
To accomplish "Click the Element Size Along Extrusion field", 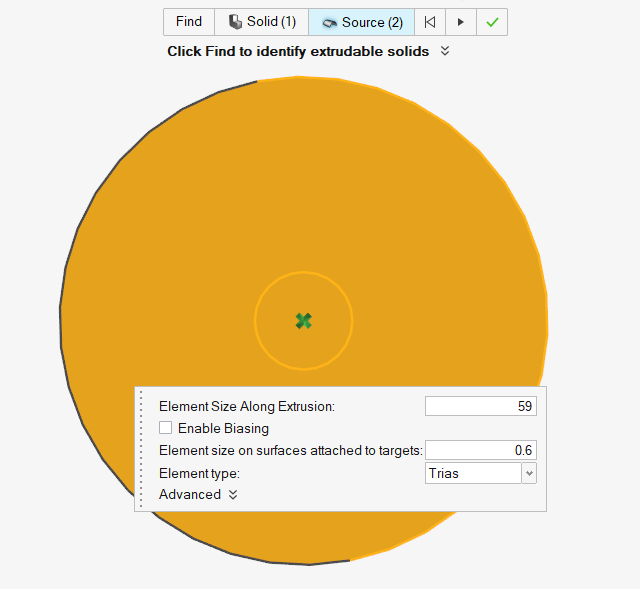I will (x=480, y=406).
